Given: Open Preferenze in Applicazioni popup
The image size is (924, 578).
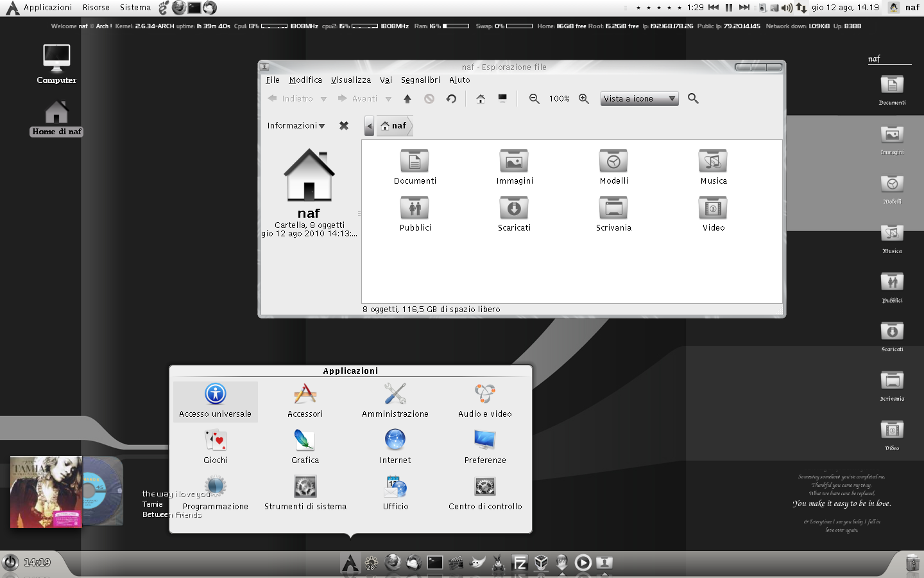Looking at the screenshot, I should coord(485,448).
